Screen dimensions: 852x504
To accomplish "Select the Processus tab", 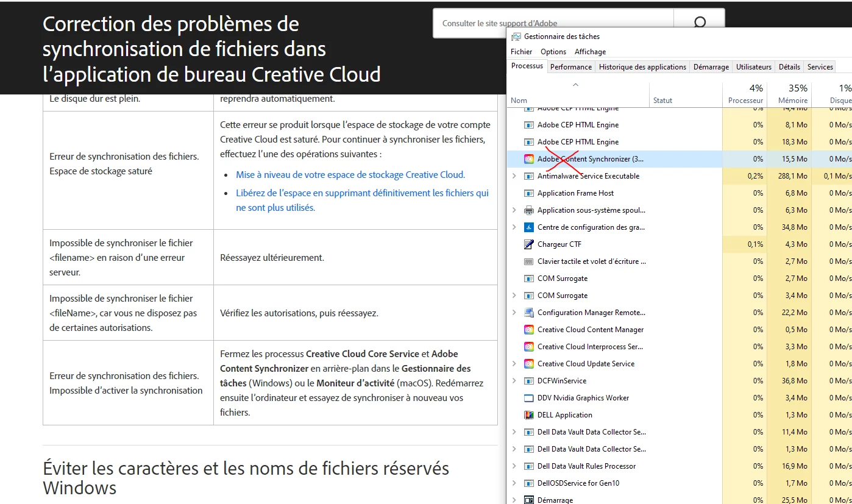I will click(527, 66).
